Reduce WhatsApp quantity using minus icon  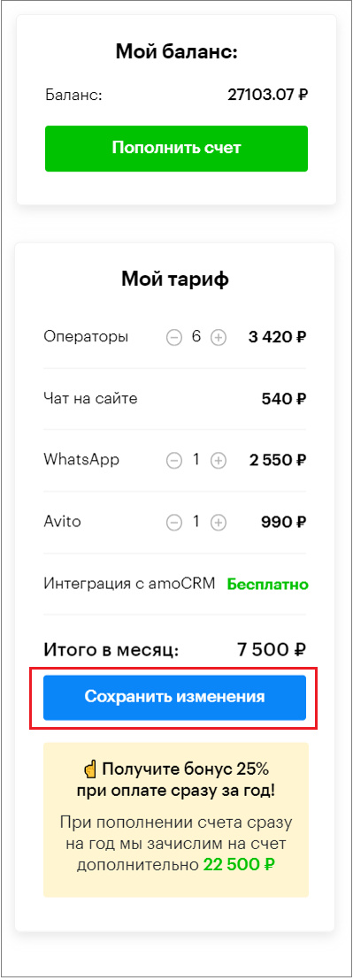[173, 461]
